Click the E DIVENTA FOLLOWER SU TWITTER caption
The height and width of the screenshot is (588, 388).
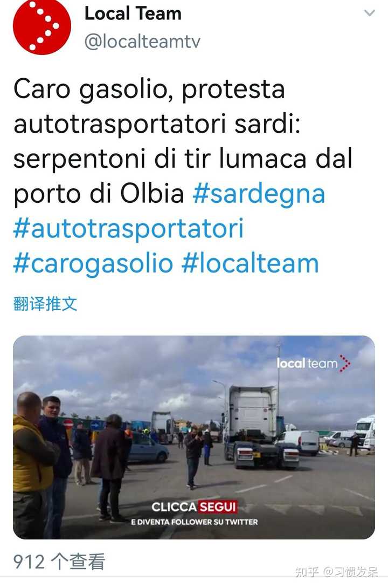[194, 522]
